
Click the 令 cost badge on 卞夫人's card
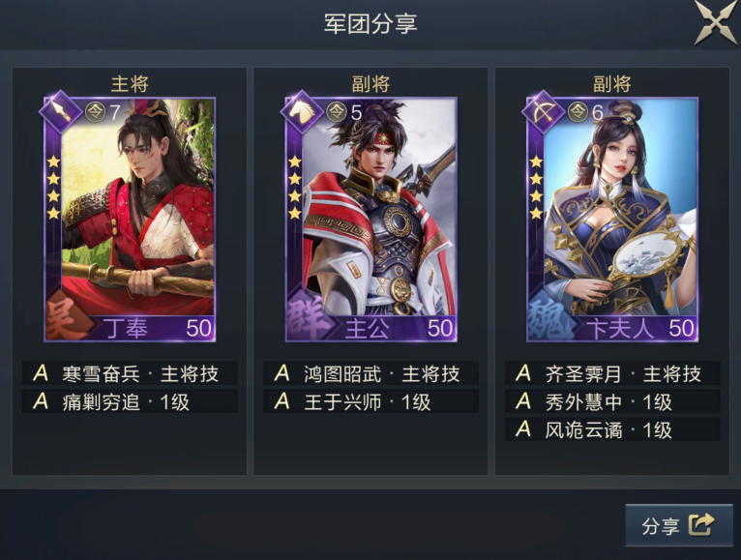(578, 111)
